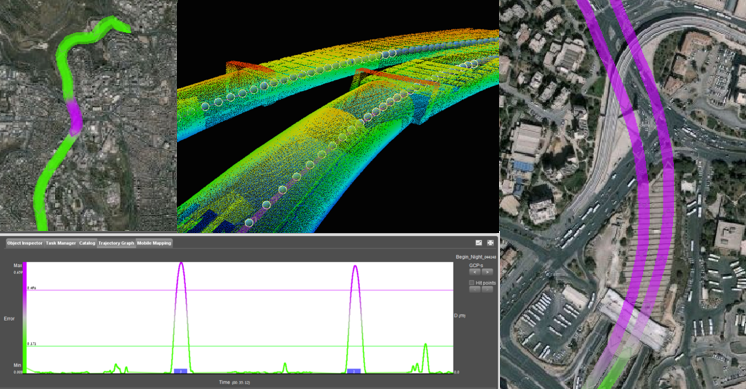Click the second blue marker on time axis
The width and height of the screenshot is (746, 389).
[x=354, y=371]
